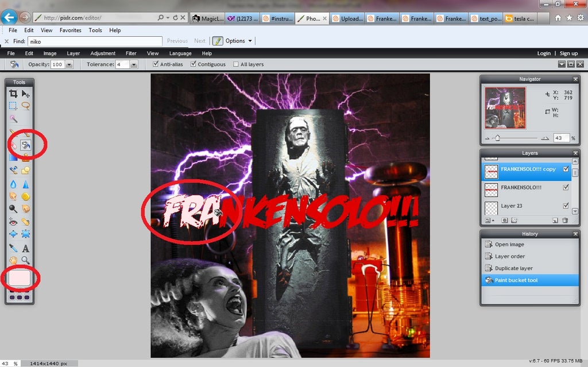This screenshot has height=367, width=588.
Task: Select the Sponge tool
Action: (x=25, y=196)
